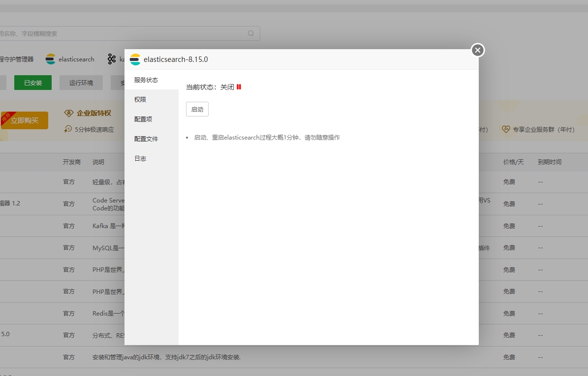Click the search magnifier icon

click(x=251, y=33)
